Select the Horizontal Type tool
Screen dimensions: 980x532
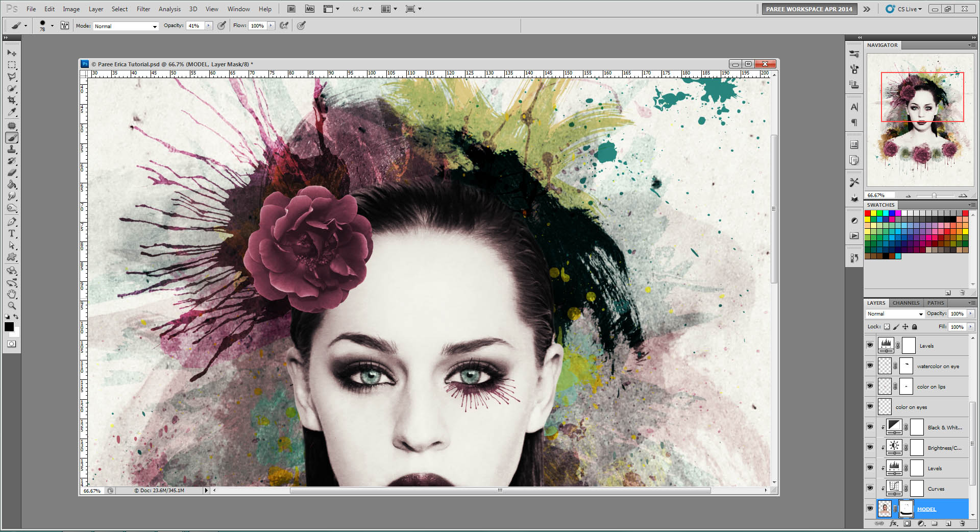pyautogui.click(x=12, y=233)
